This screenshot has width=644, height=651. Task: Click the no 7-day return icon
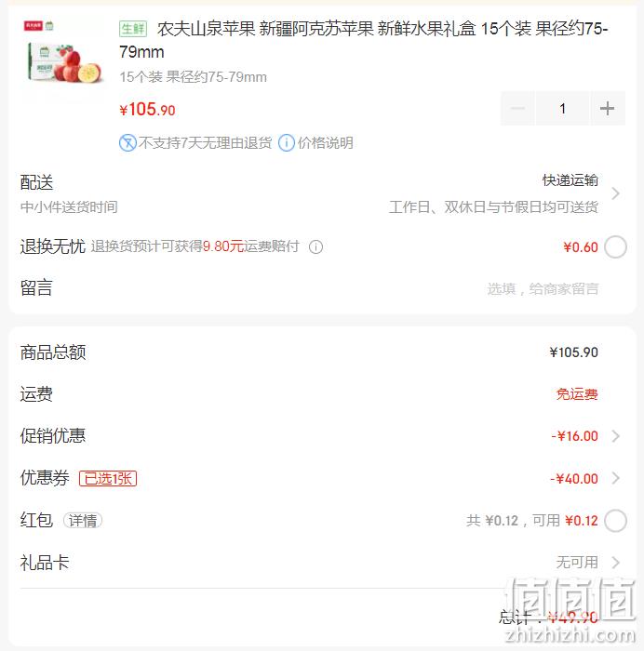[x=127, y=143]
